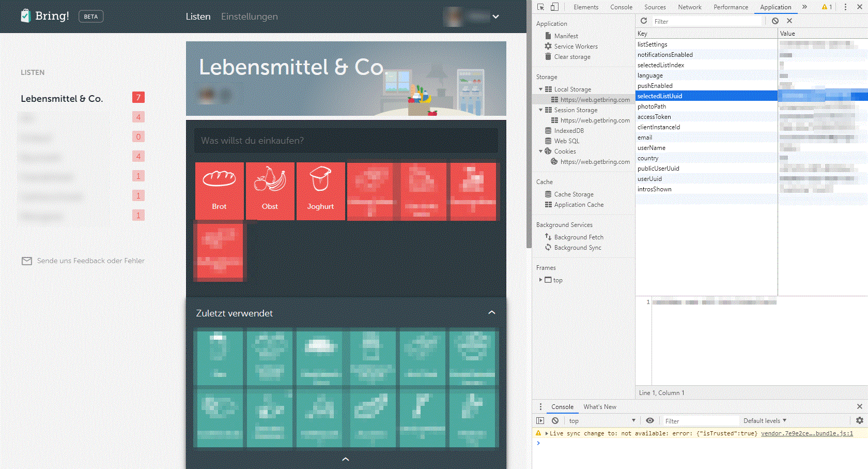Open the user account dropdown arrow
The width and height of the screenshot is (868, 469).
[x=495, y=17]
